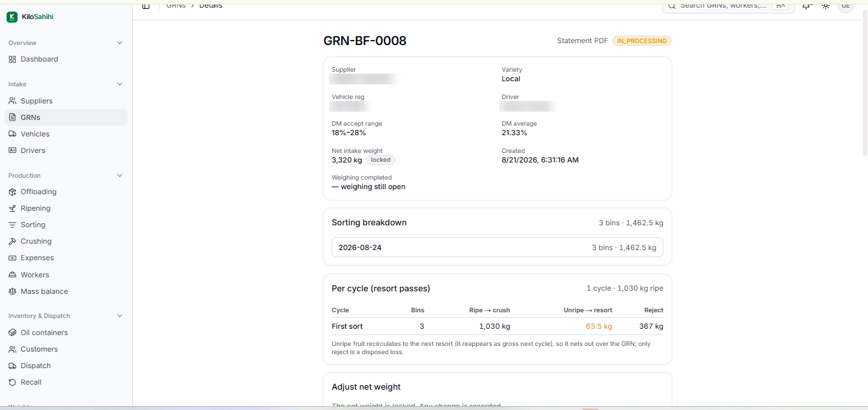This screenshot has height=410, width=868.
Task: Open the Statement PDF link
Action: tap(583, 41)
